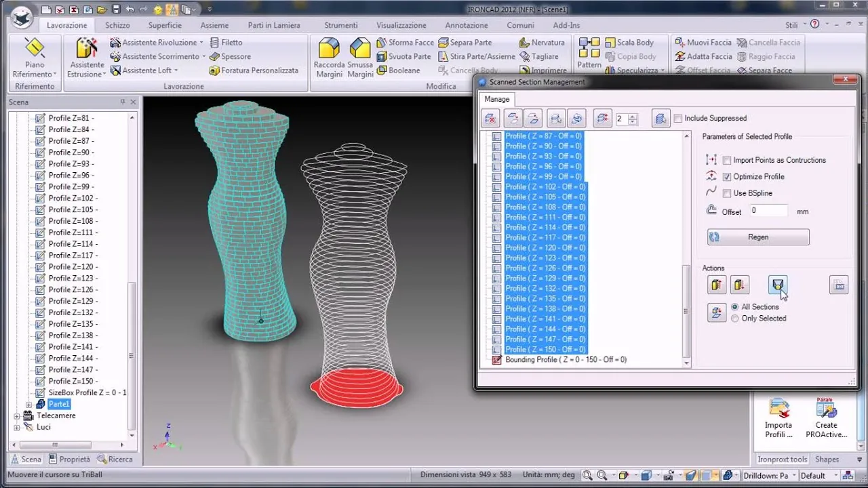Switch to the Schizzo ribbon tab
Image resolution: width=868 pixels, height=488 pixels.
[x=117, y=25]
